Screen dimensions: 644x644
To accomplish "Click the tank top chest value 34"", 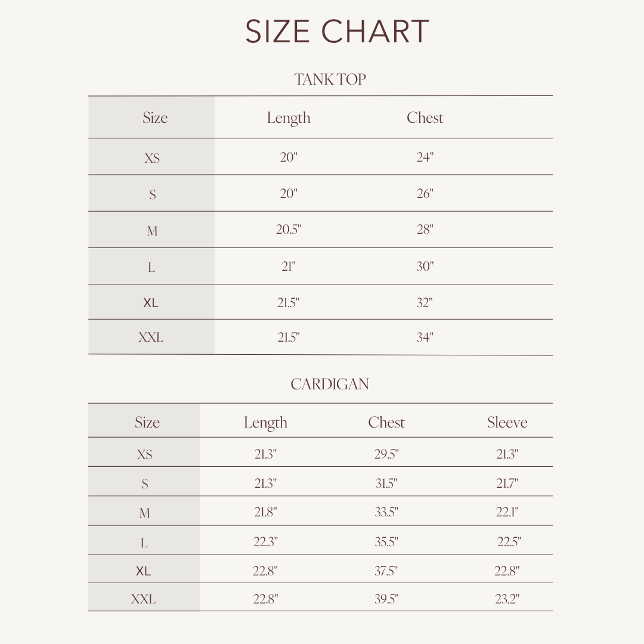I will coord(425,338).
